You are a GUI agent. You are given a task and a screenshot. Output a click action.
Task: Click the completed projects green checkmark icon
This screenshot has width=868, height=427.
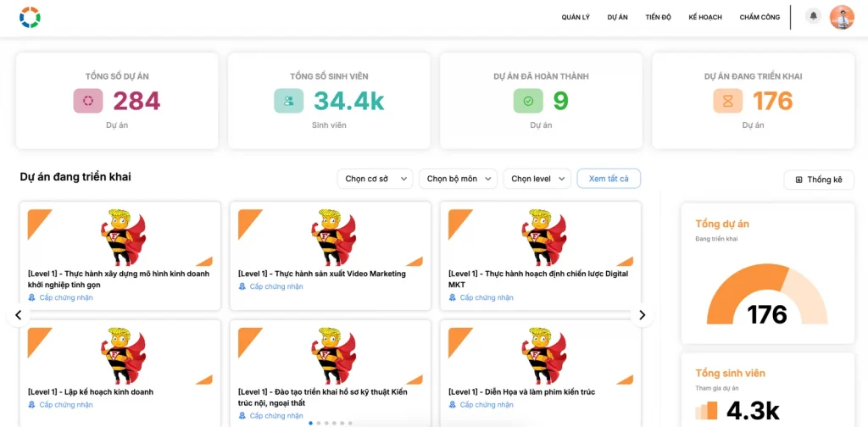click(x=528, y=101)
